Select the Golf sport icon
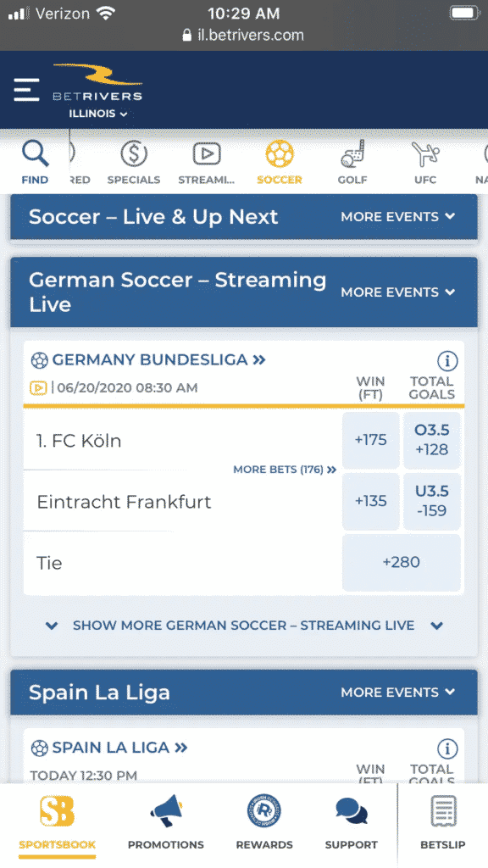 click(352, 154)
